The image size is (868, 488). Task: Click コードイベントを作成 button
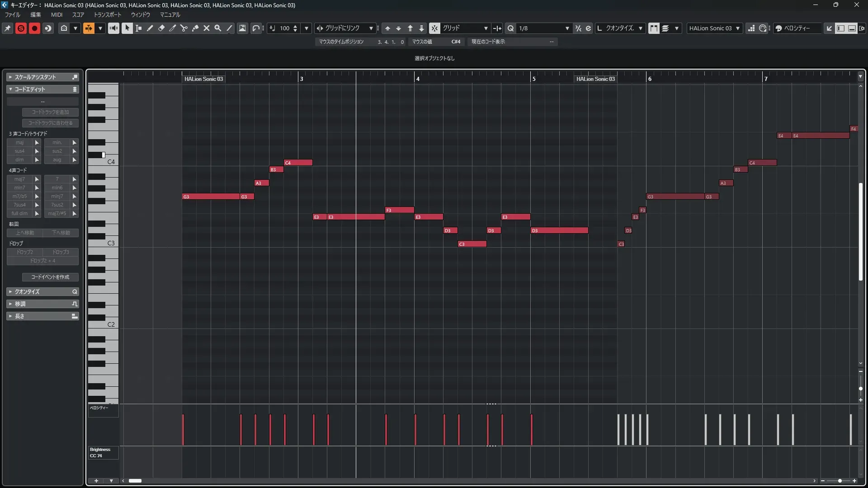[x=50, y=277]
